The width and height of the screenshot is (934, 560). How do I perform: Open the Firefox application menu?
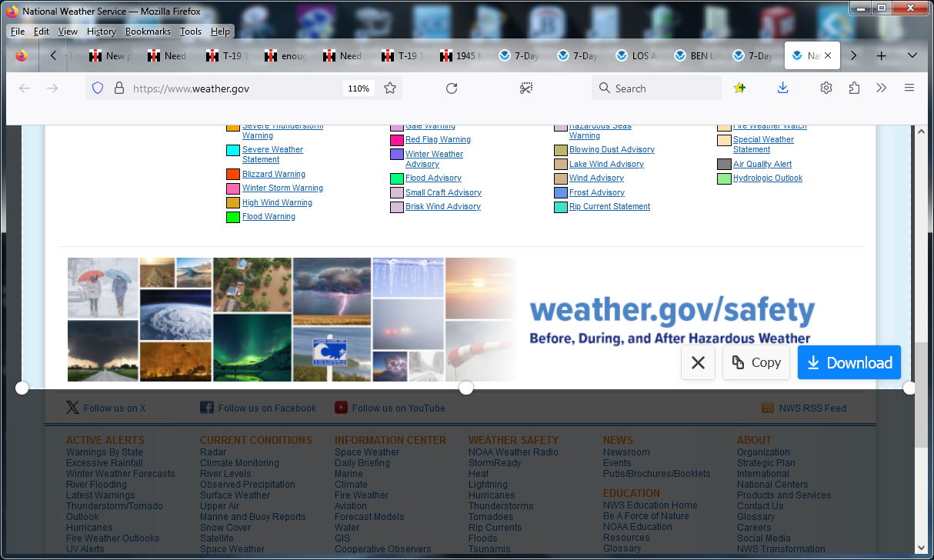coord(909,88)
